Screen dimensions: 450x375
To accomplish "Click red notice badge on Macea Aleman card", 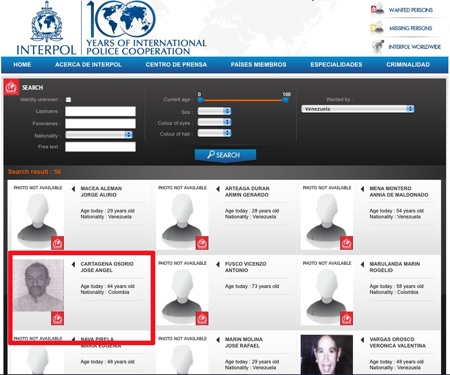I will click(x=57, y=243).
